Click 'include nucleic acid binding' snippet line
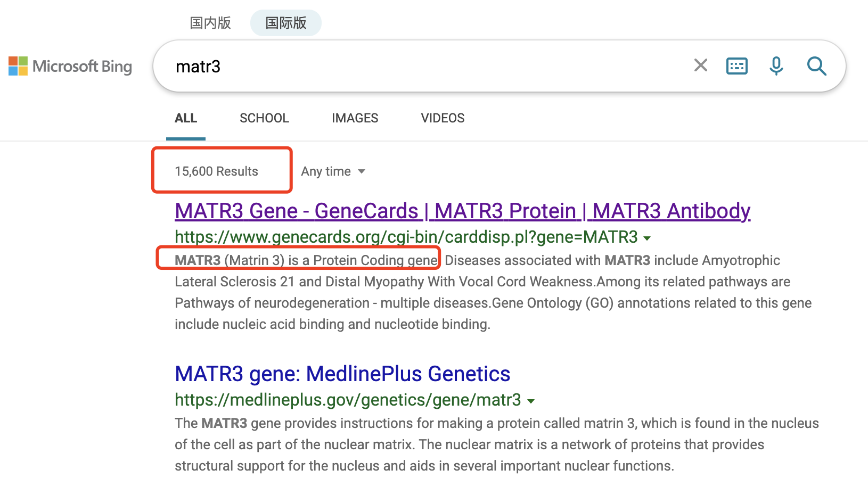Image resolution: width=868 pixels, height=478 pixels. tap(332, 324)
